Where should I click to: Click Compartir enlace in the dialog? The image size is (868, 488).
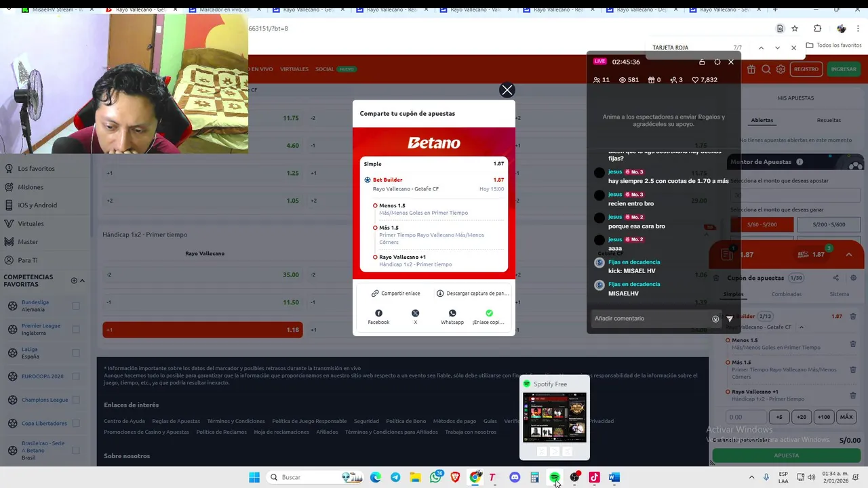click(396, 293)
